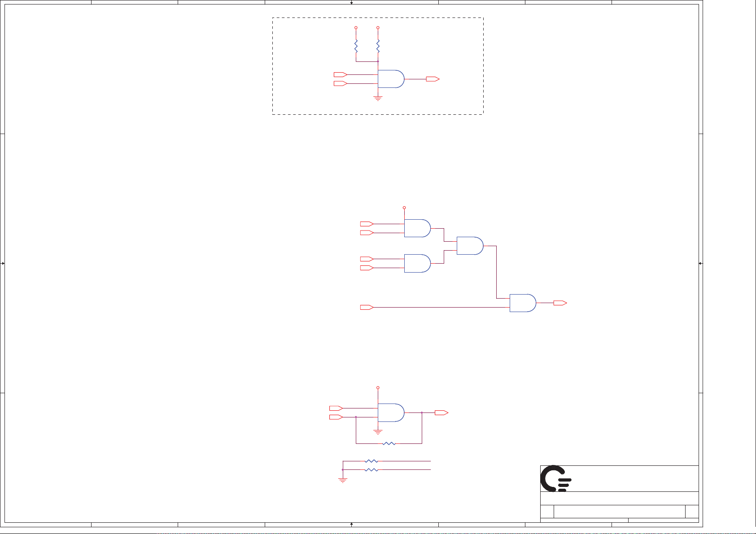Click the company logo in the title block
Viewport: 756px width, 534px height.
click(x=555, y=478)
